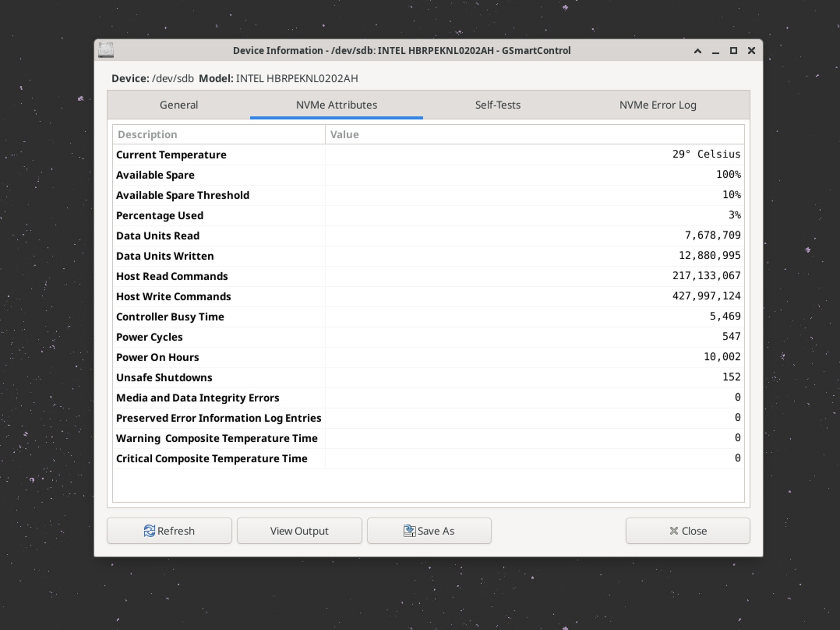840x630 pixels.
Task: Sort by the Description column header
Action: coord(219,135)
